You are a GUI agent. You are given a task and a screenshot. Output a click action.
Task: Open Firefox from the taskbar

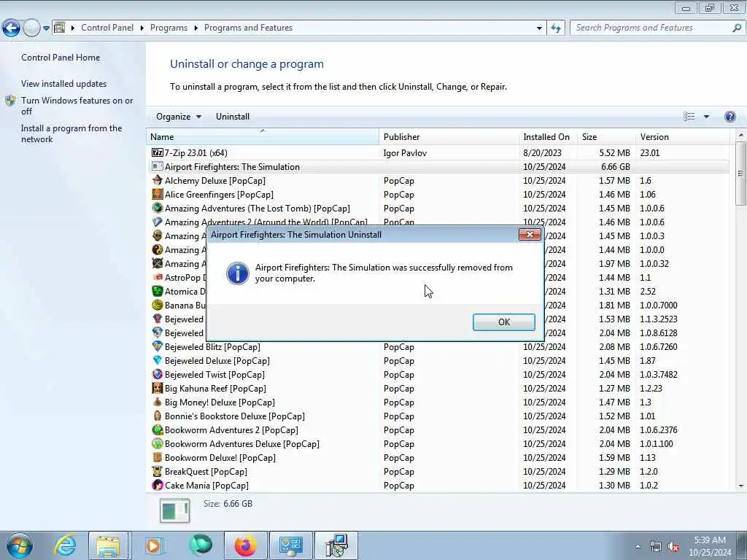[x=245, y=545]
